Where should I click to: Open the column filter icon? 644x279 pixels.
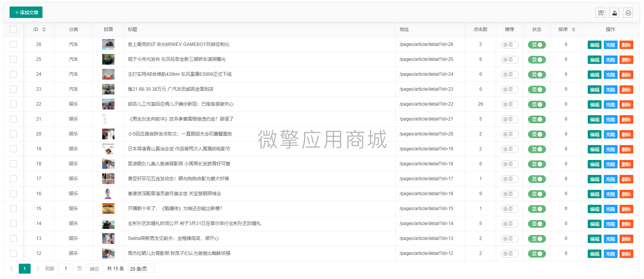point(601,13)
